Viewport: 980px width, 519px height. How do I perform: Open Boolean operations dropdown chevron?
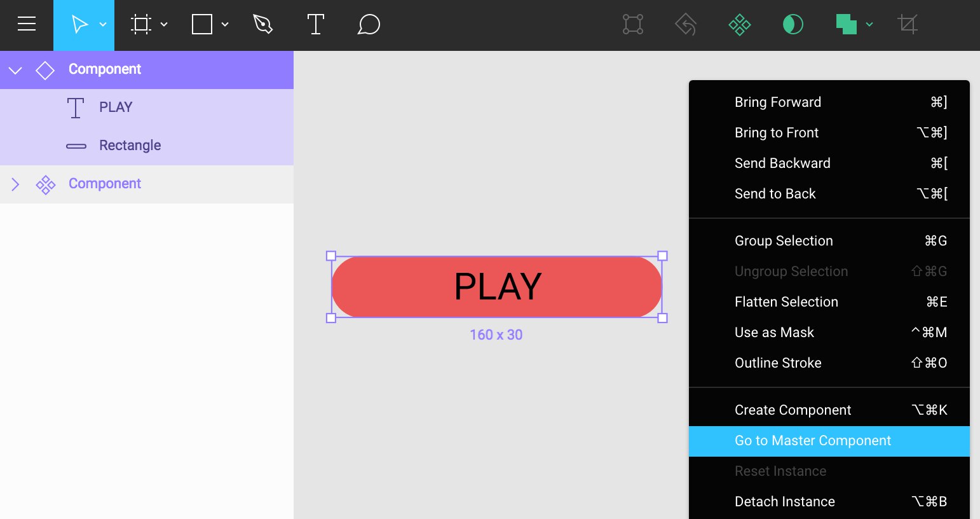point(869,25)
